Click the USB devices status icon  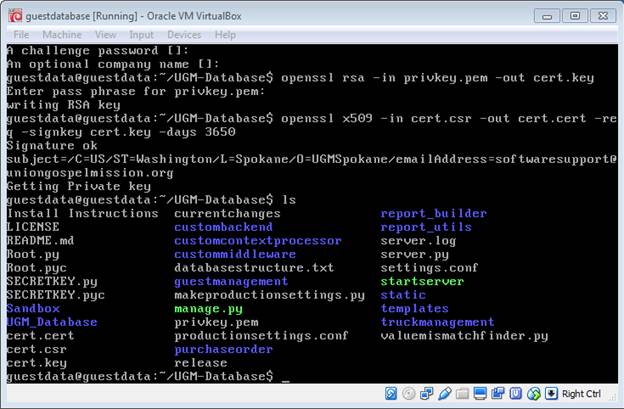point(447,393)
